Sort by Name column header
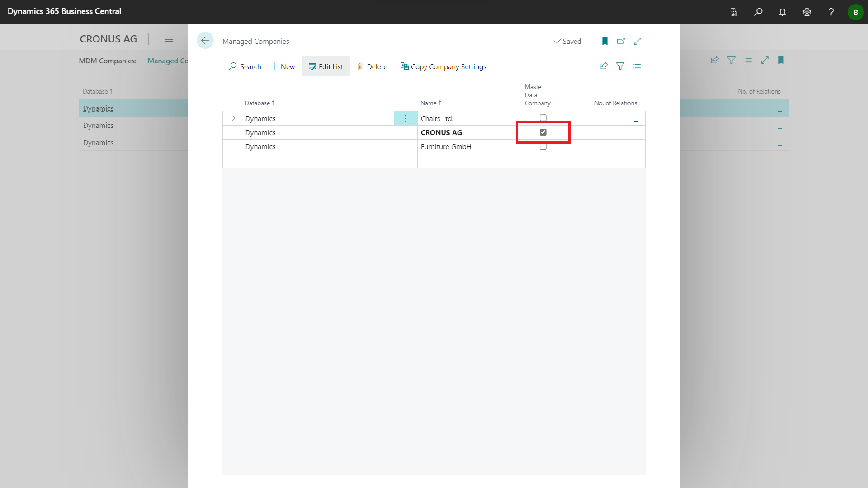Screen dimensions: 868x488 (431, 103)
